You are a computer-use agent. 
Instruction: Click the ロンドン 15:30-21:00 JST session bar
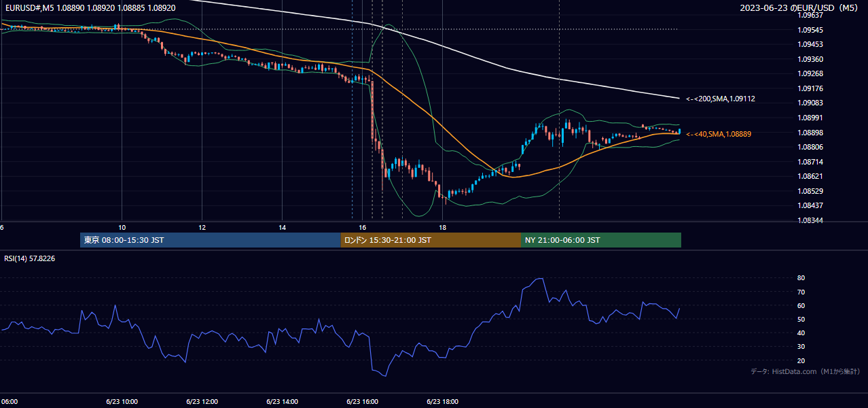(x=431, y=240)
